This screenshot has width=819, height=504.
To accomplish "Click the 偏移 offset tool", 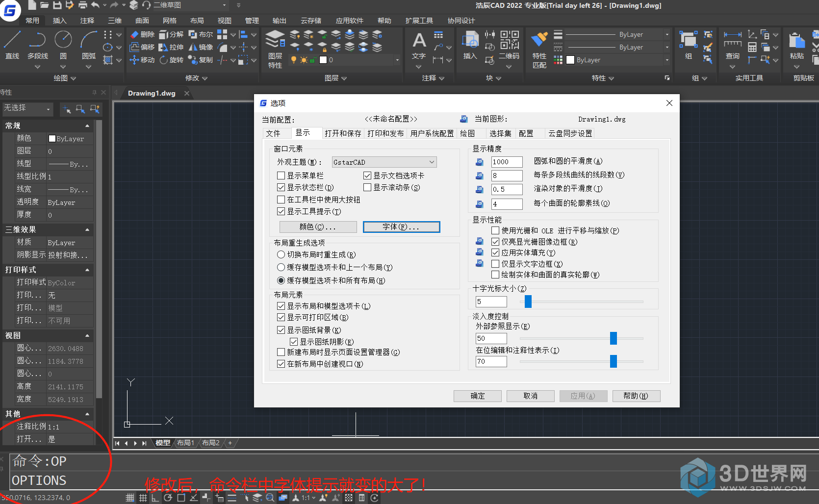I will [142, 47].
